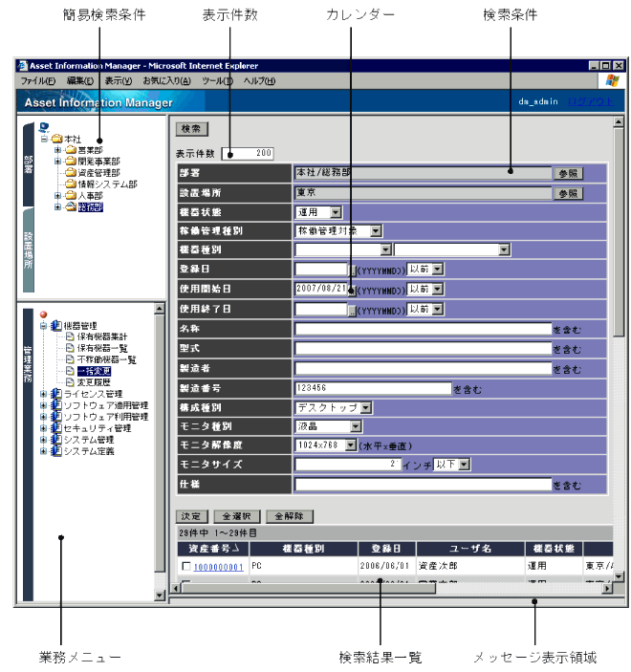Screen dimensions: 631x672
Task: Click the 全解除 button
Action: (x=290, y=516)
